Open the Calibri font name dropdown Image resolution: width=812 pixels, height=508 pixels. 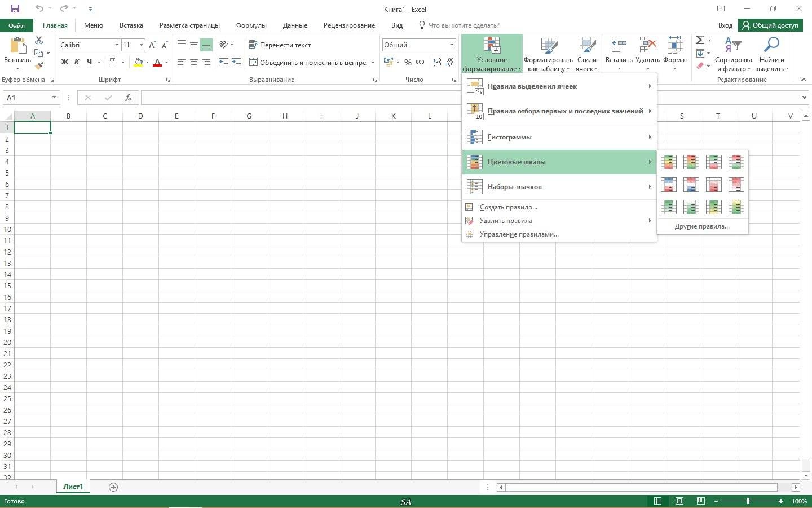point(117,45)
